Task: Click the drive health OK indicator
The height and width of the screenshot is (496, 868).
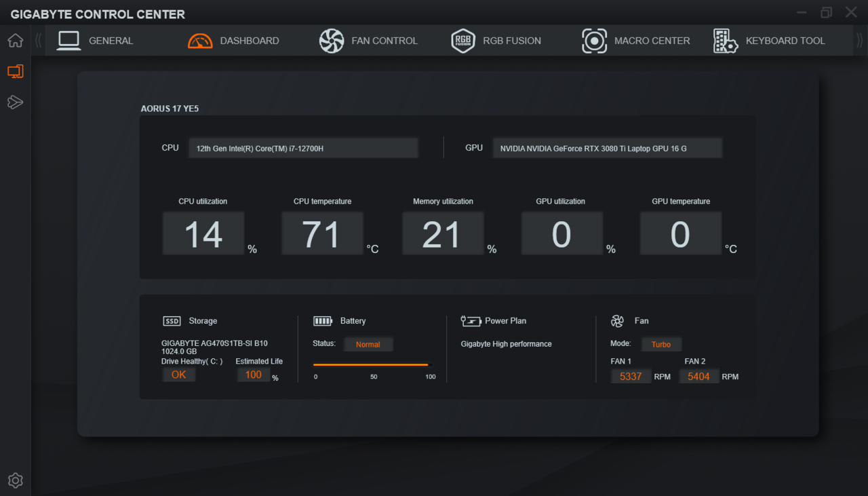Action: (178, 375)
